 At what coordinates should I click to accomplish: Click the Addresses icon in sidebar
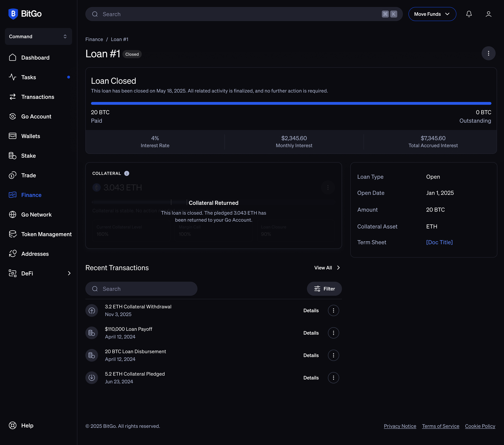(x=12, y=254)
